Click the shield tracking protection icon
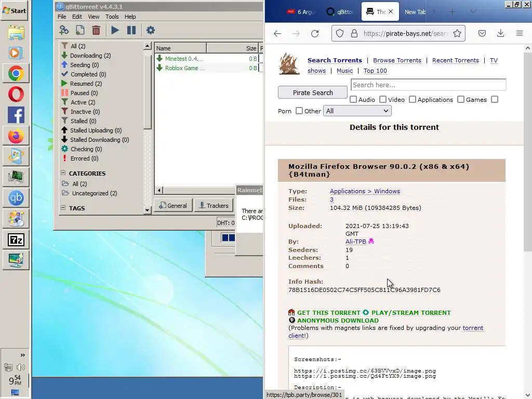The image size is (532, 399). click(x=340, y=33)
